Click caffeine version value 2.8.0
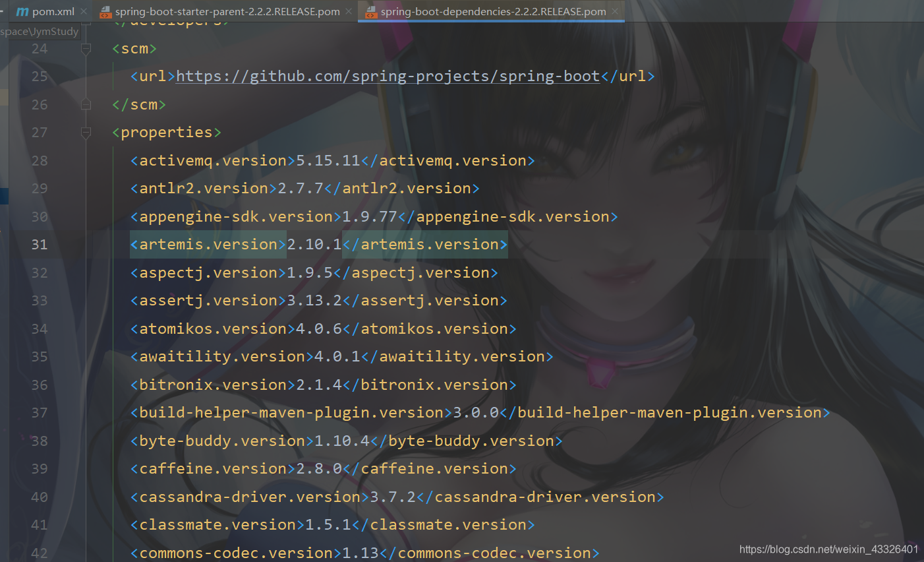Screen dimensions: 924x562 (x=319, y=469)
